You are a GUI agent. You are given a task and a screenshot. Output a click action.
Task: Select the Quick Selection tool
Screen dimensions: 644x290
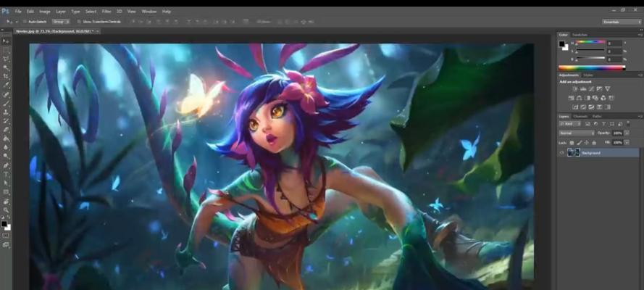[x=7, y=67]
